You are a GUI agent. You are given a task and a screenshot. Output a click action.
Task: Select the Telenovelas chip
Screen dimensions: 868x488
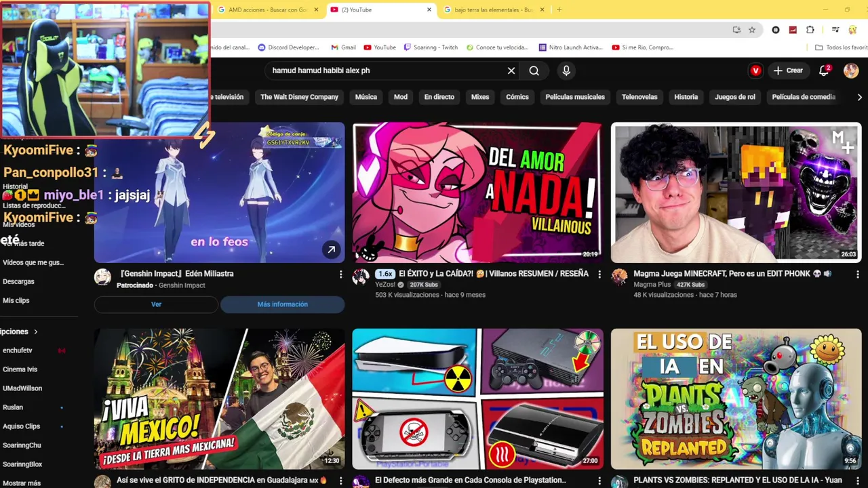[639, 97]
